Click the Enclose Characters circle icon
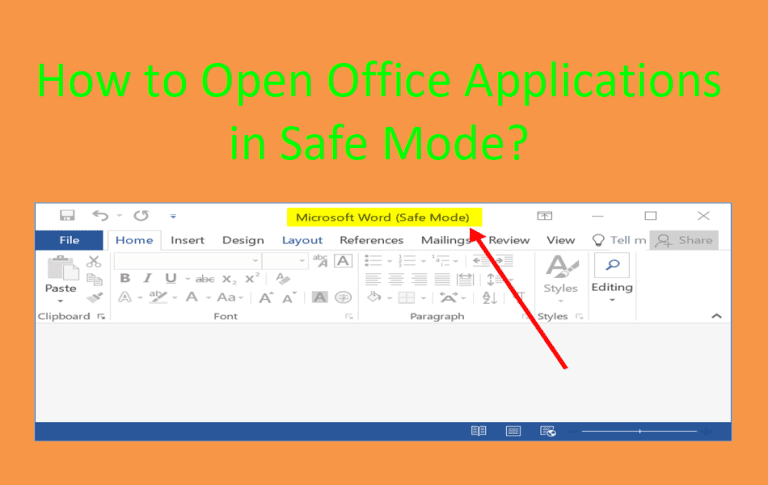The height and width of the screenshot is (485, 768). 343,297
